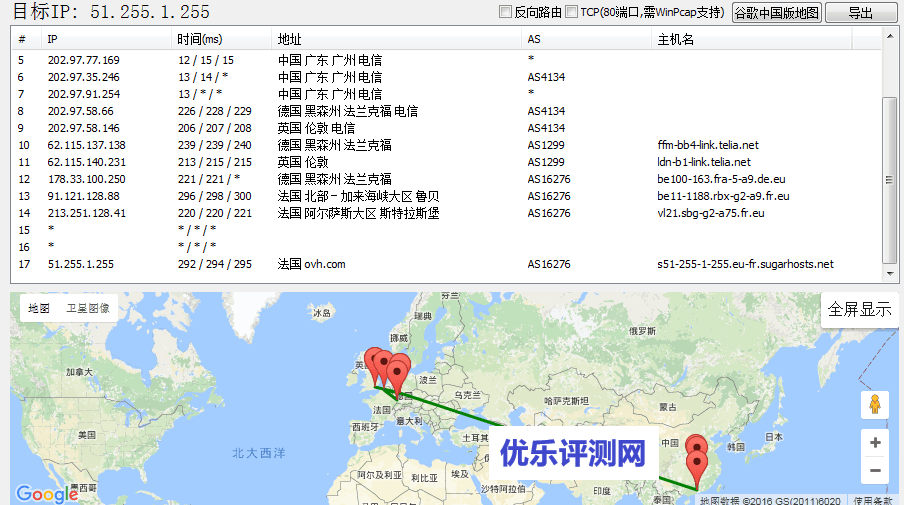Open the 全屏显示 fullscreen map view
This screenshot has height=505, width=904.
pos(859,309)
